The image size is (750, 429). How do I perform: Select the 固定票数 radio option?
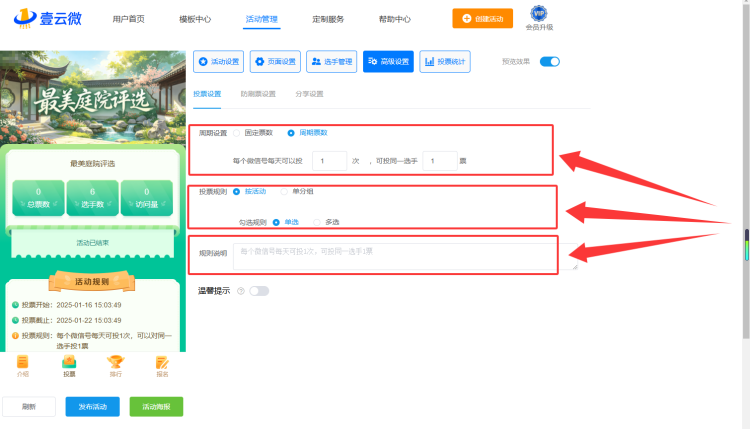pos(236,133)
